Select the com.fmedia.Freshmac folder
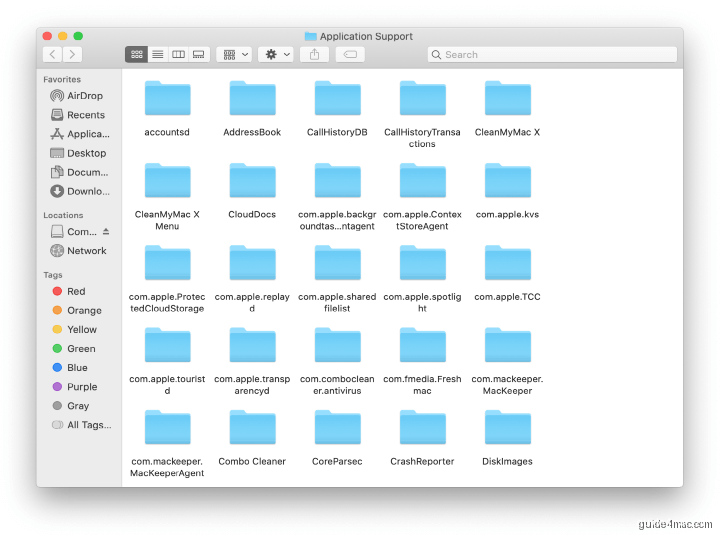 422,345
